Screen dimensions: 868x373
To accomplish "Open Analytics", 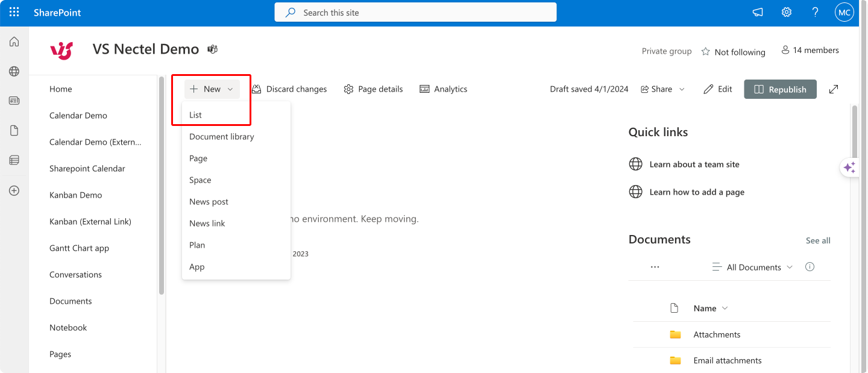I will point(444,89).
